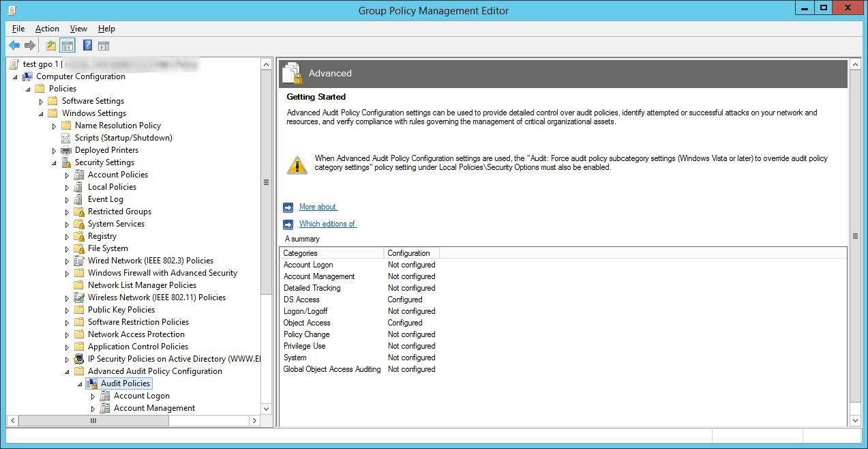868x449 pixels.
Task: Select the Wireless Network policies icon
Action: point(79,298)
